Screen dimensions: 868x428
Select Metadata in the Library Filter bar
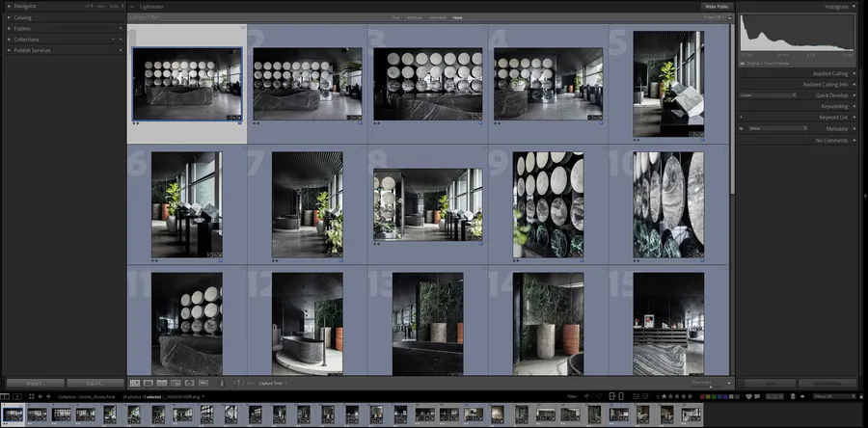click(x=437, y=17)
